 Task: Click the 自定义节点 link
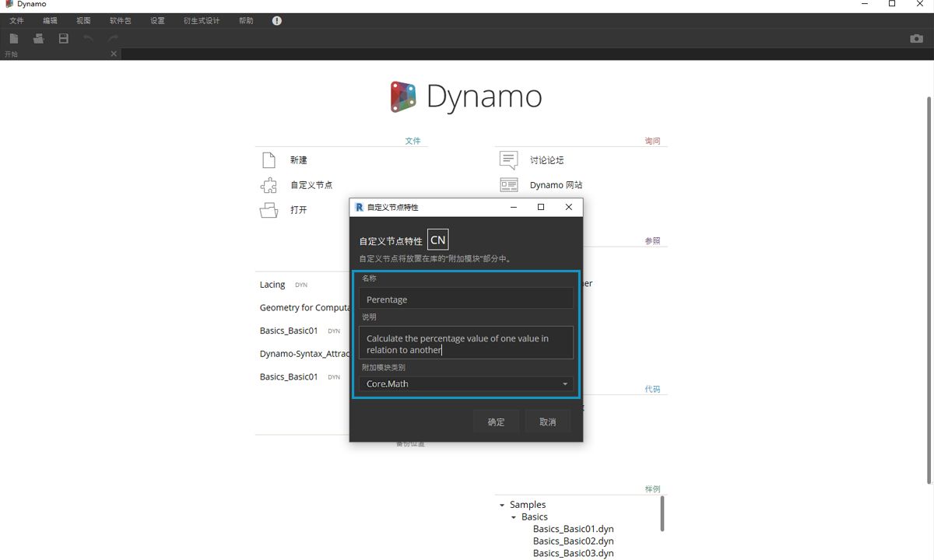(x=311, y=185)
